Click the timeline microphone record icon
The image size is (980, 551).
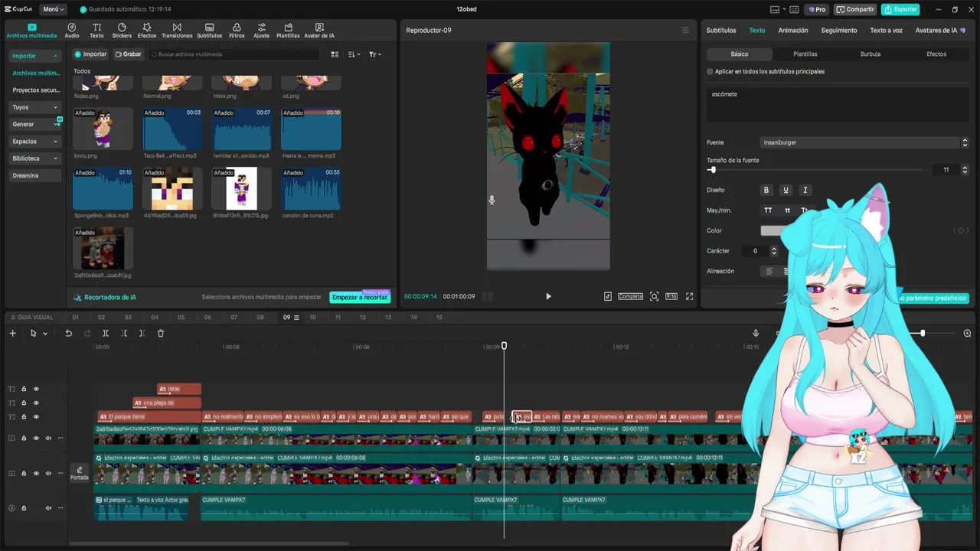pyautogui.click(x=756, y=333)
